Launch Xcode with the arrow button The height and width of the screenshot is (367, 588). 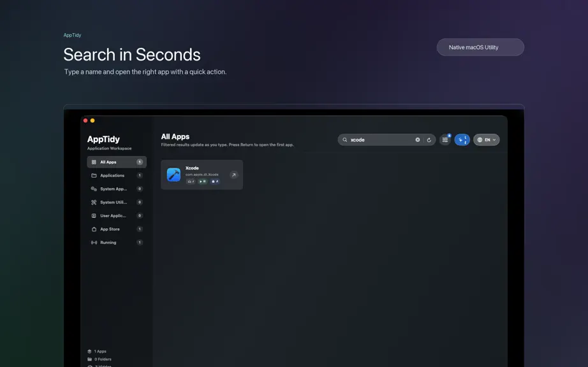[233, 175]
